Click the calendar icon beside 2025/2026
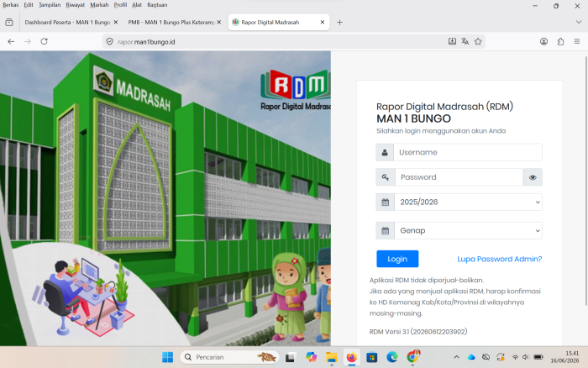The width and height of the screenshot is (588, 368). click(385, 202)
